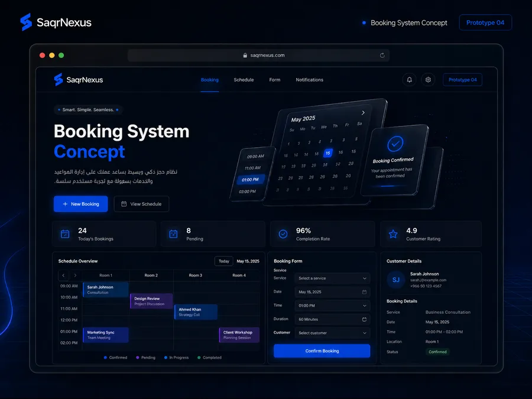Click the icon in the Duration field
This screenshot has height=399, width=532.
pyautogui.click(x=364, y=319)
